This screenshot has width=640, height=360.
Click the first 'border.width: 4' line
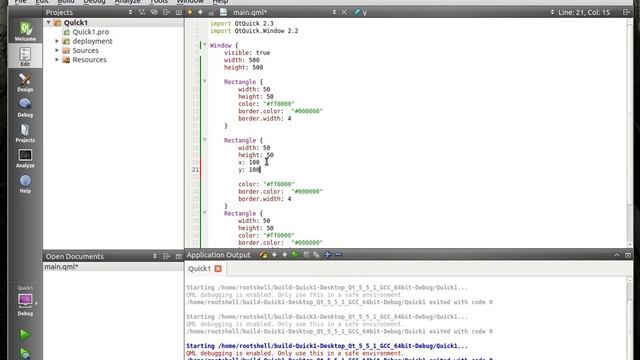coord(264,118)
